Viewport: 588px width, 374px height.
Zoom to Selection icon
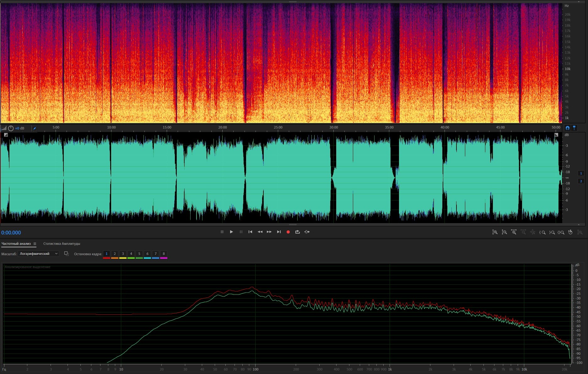click(561, 232)
